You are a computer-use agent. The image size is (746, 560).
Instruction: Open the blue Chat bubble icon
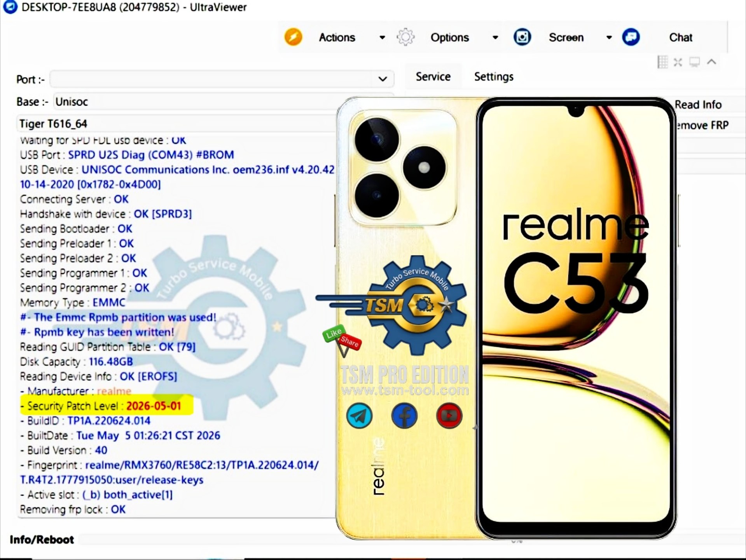pos(631,37)
